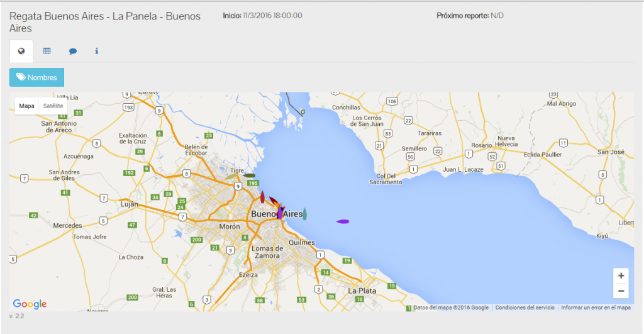This screenshot has width=644, height=334.
Task: Select the Mapa map type
Action: click(26, 106)
